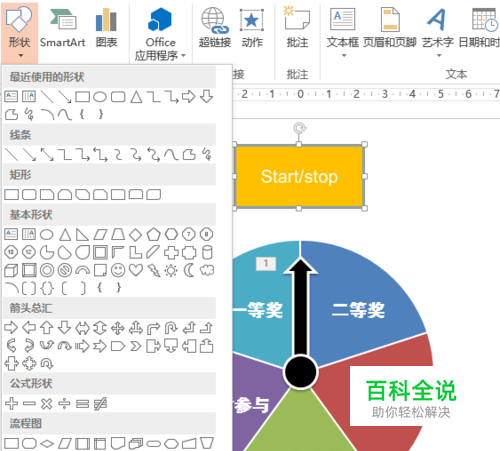Click the yellow Start/stop button shape
Image resolution: width=500 pixels, height=451 pixels.
pos(299,176)
